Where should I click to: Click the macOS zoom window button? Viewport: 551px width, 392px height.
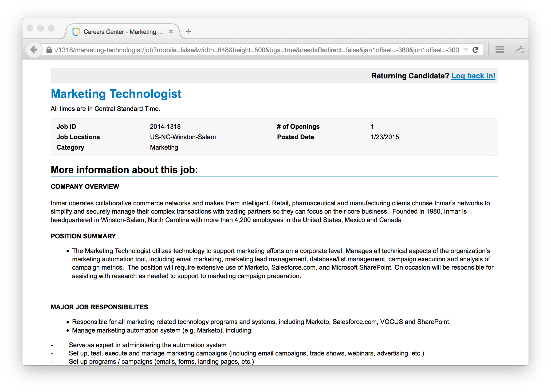tap(51, 28)
